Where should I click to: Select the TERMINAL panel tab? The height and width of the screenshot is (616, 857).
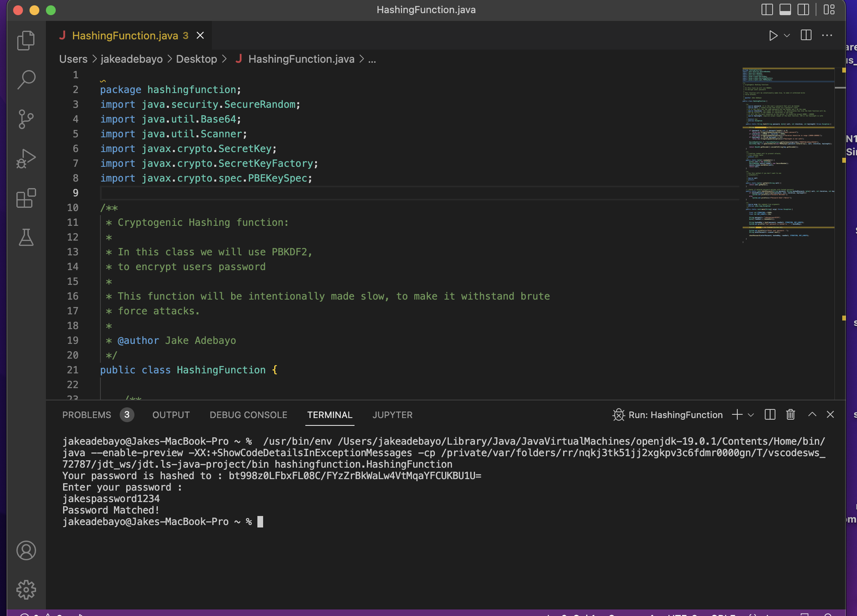[330, 415]
